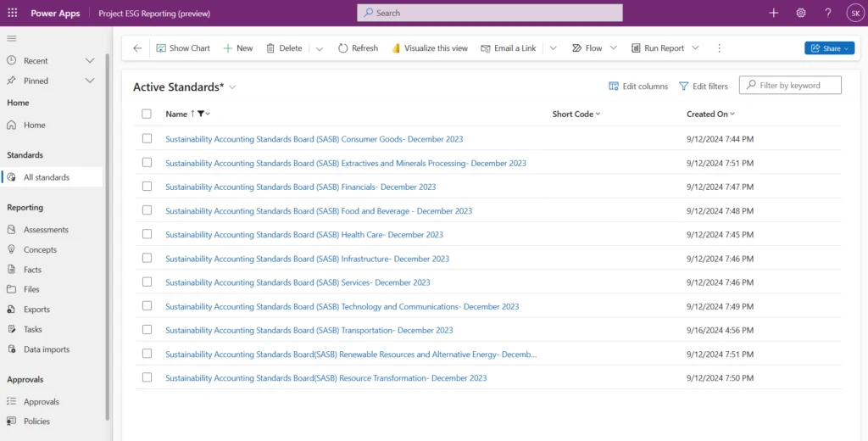The width and height of the screenshot is (868, 441).
Task: Check the Food and Beverage row
Action: click(147, 210)
